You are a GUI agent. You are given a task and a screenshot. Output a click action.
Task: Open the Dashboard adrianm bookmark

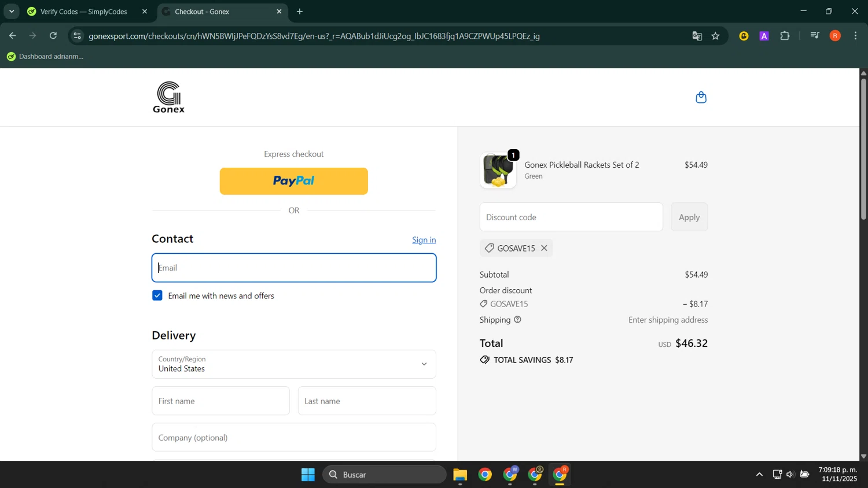(x=45, y=56)
